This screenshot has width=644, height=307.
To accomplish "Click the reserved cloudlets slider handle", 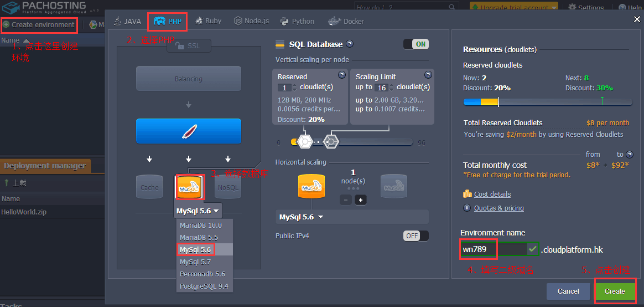I will click(304, 142).
